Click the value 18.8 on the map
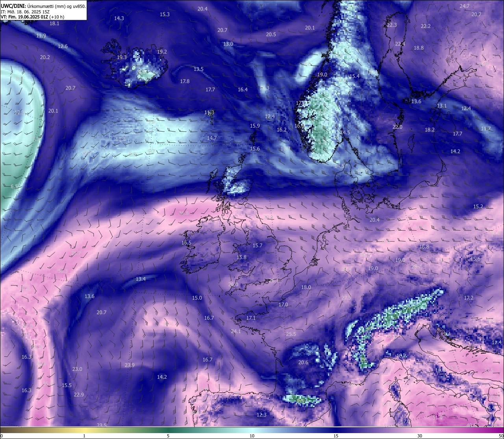This screenshot has height=439, width=504. click(x=419, y=48)
